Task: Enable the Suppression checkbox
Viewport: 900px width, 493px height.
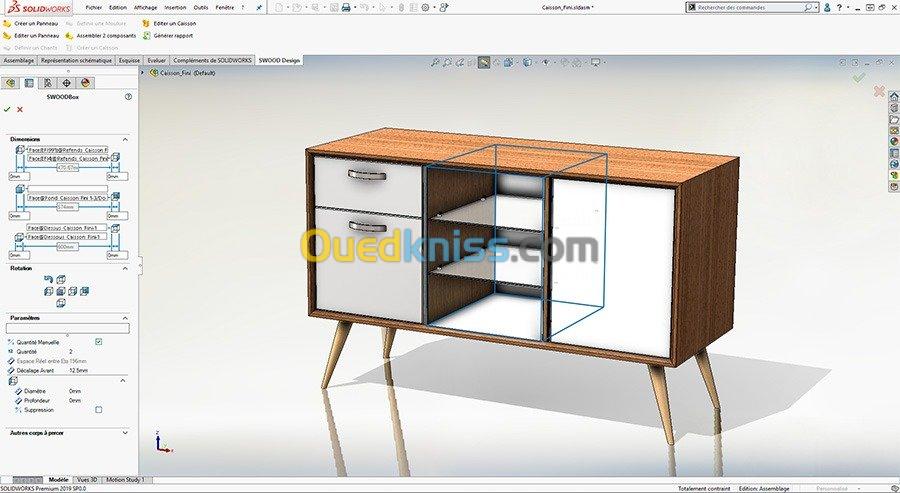Action: coord(98,409)
